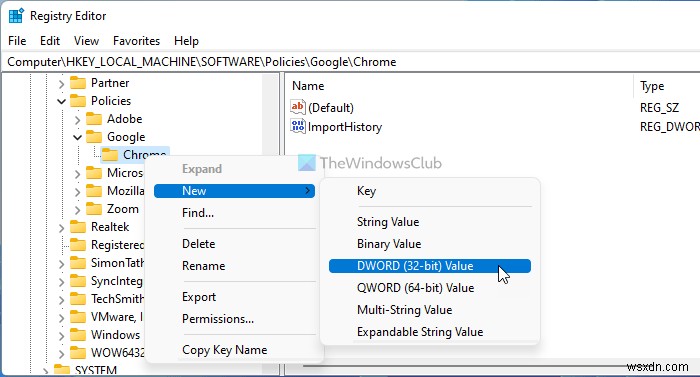
Task: Click the Chrome folder icon
Action: click(x=110, y=155)
